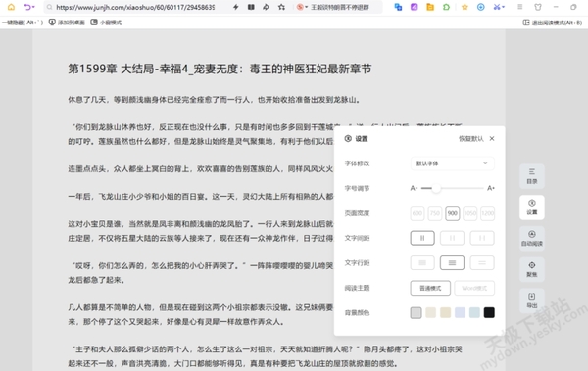Set page width to 1050
This screenshot has height=371, width=588.
(x=469, y=213)
